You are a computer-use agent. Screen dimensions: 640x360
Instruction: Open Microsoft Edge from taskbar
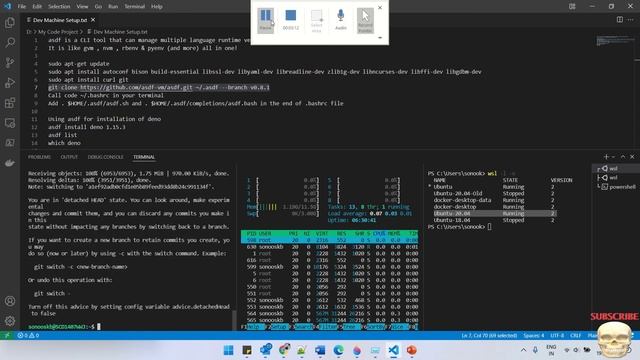[338, 350]
